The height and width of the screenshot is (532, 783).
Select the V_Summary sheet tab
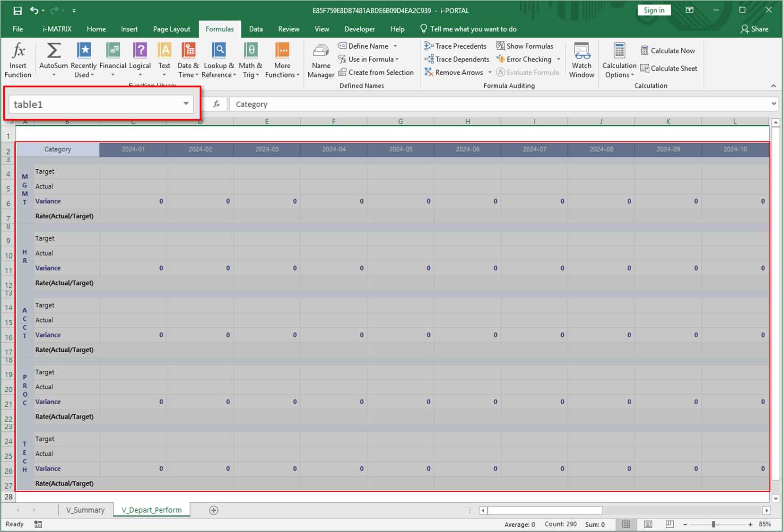tap(85, 510)
